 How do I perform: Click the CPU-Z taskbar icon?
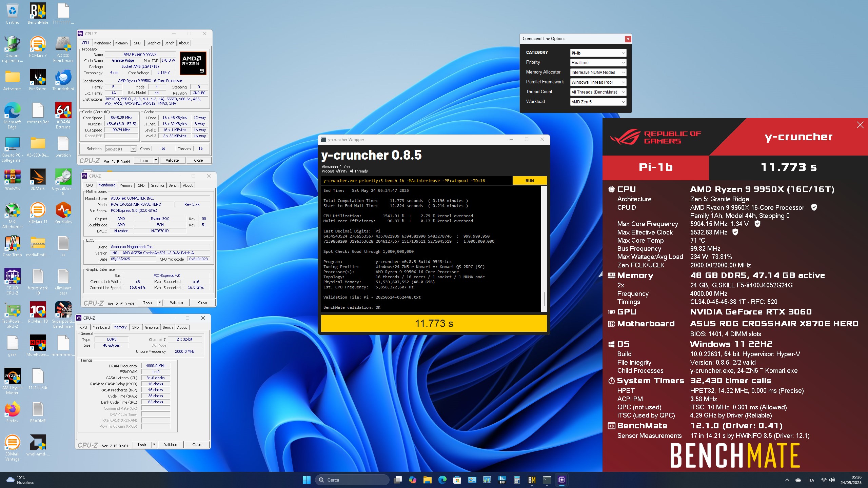coord(561,480)
